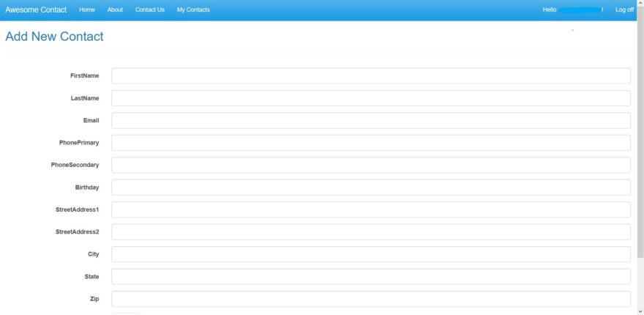Go to the About page

point(115,10)
